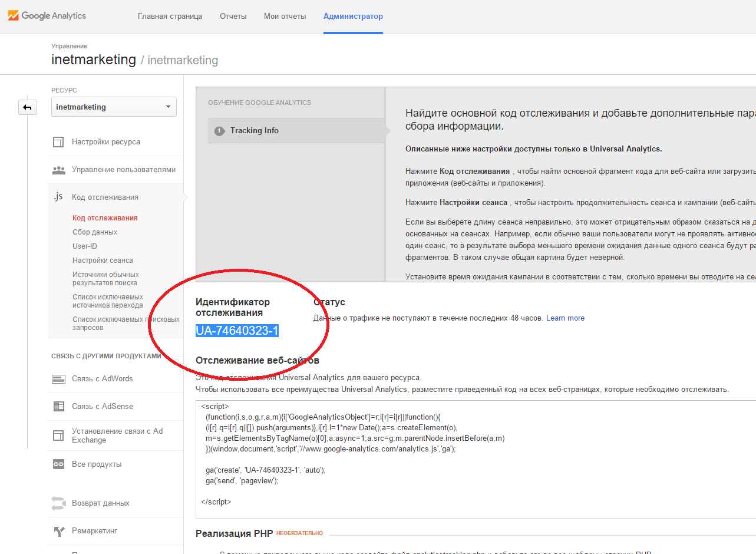Click the Настройки ресурса layout icon

58,142
